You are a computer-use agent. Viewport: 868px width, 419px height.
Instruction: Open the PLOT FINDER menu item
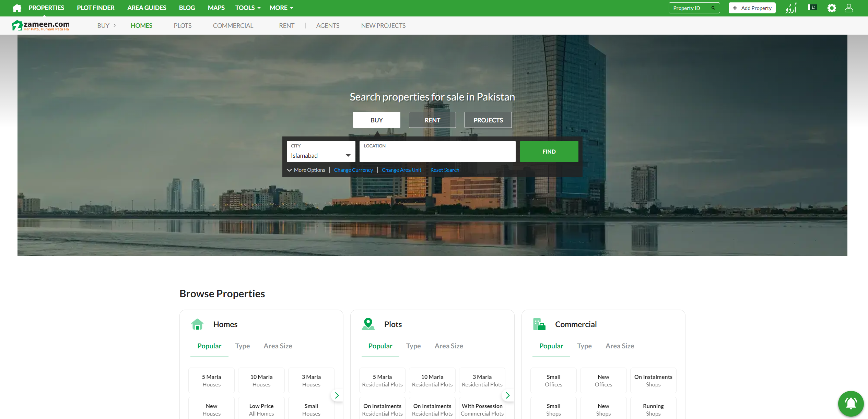95,8
